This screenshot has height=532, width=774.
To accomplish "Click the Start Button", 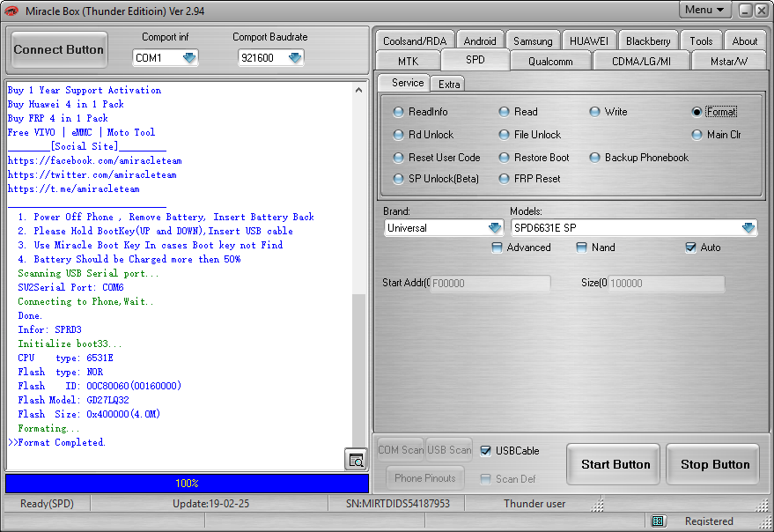I will pos(614,464).
